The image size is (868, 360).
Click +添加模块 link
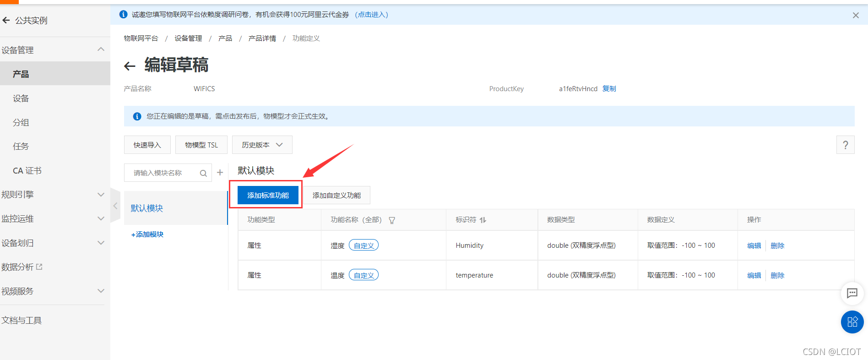coord(147,235)
